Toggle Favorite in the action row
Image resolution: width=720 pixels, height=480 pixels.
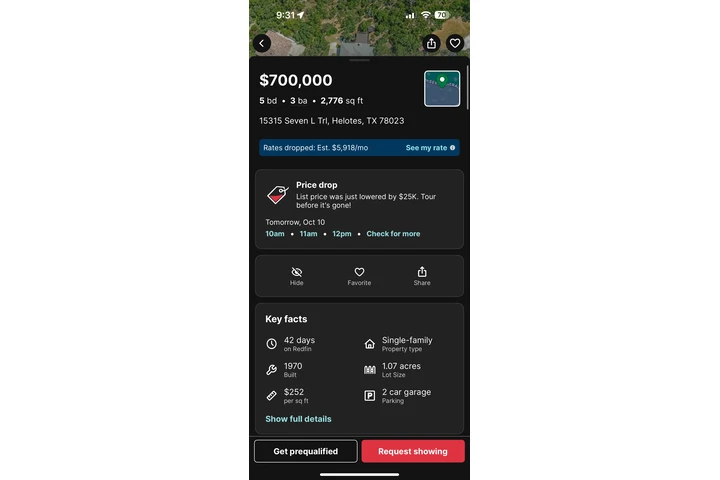coord(359,277)
